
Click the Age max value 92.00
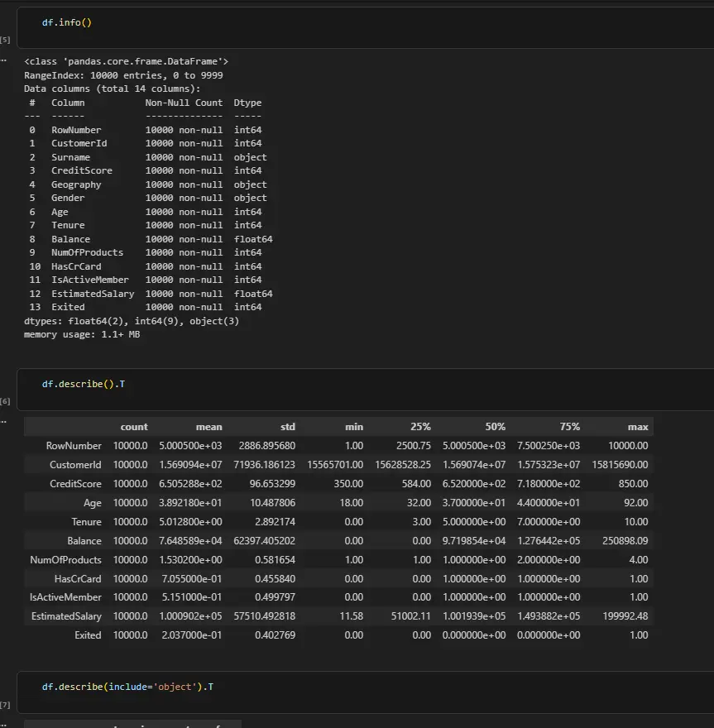point(635,503)
